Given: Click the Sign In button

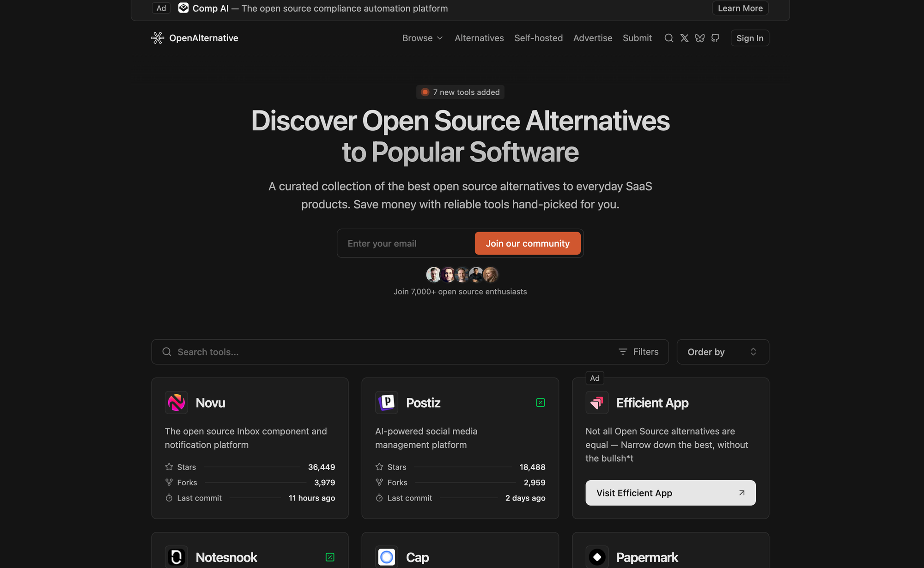Looking at the screenshot, I should coord(750,38).
